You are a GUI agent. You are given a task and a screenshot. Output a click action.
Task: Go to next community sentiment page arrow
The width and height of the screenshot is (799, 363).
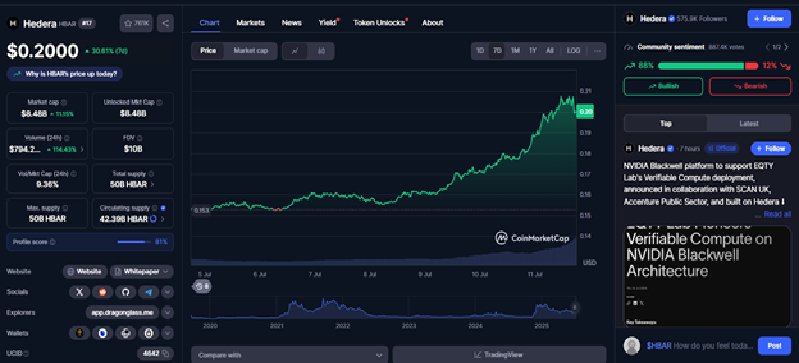click(x=785, y=47)
